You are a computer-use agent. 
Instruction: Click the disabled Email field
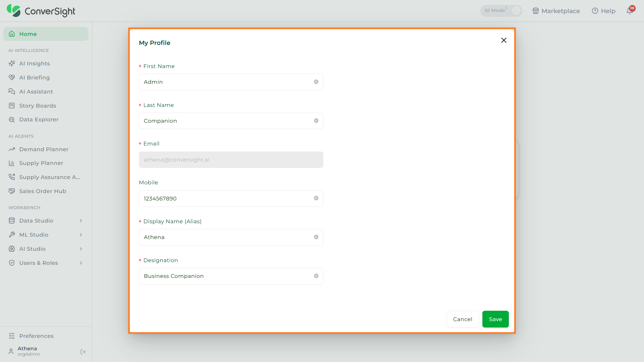coord(231,160)
